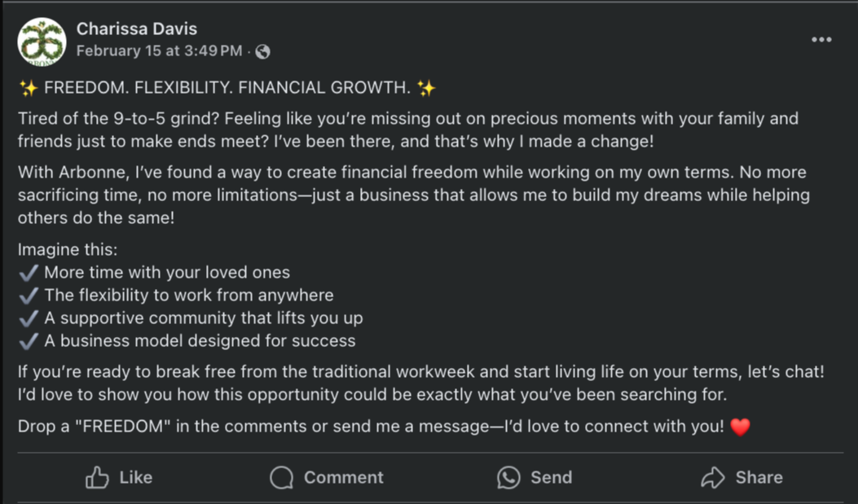Click the thumbs-up Like icon
This screenshot has width=858, height=504.
pyautogui.click(x=97, y=477)
